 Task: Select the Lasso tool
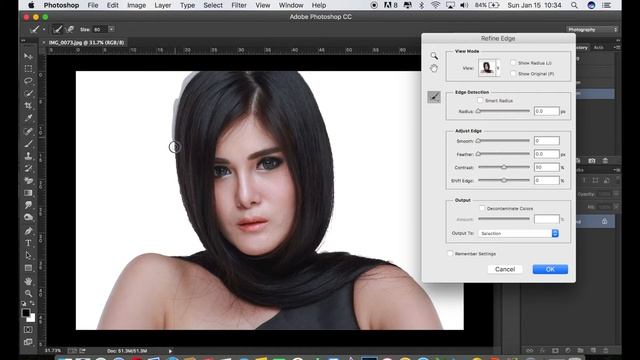tap(28, 81)
